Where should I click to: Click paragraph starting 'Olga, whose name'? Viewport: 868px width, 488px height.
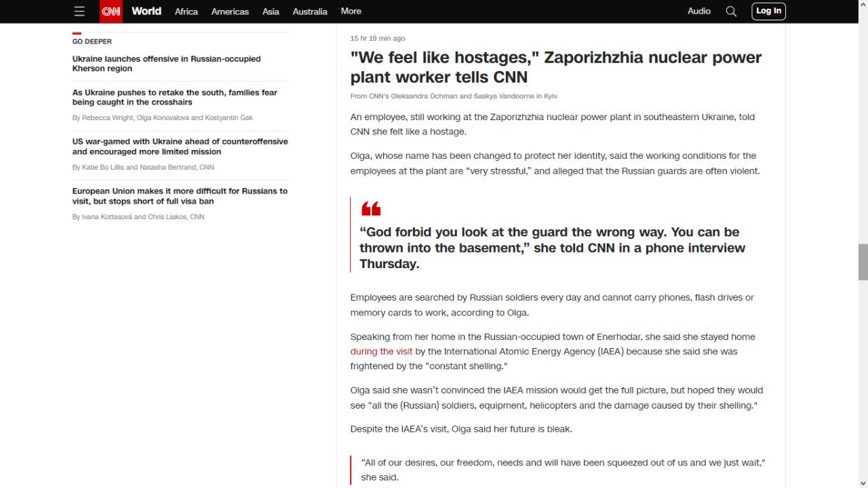(555, 164)
